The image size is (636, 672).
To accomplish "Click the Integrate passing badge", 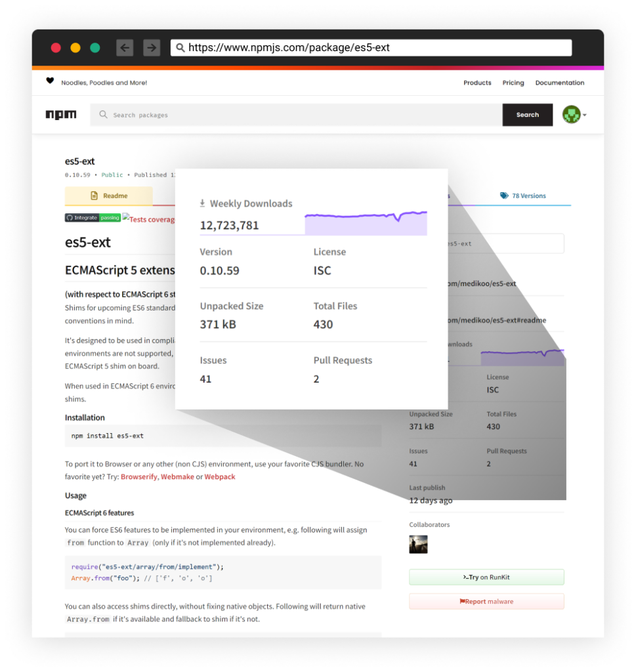I will point(93,218).
